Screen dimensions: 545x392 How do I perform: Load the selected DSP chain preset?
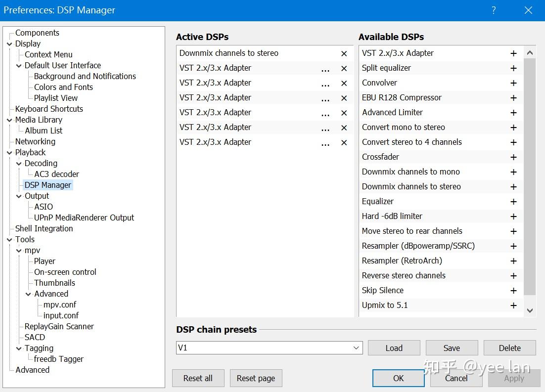pos(394,348)
